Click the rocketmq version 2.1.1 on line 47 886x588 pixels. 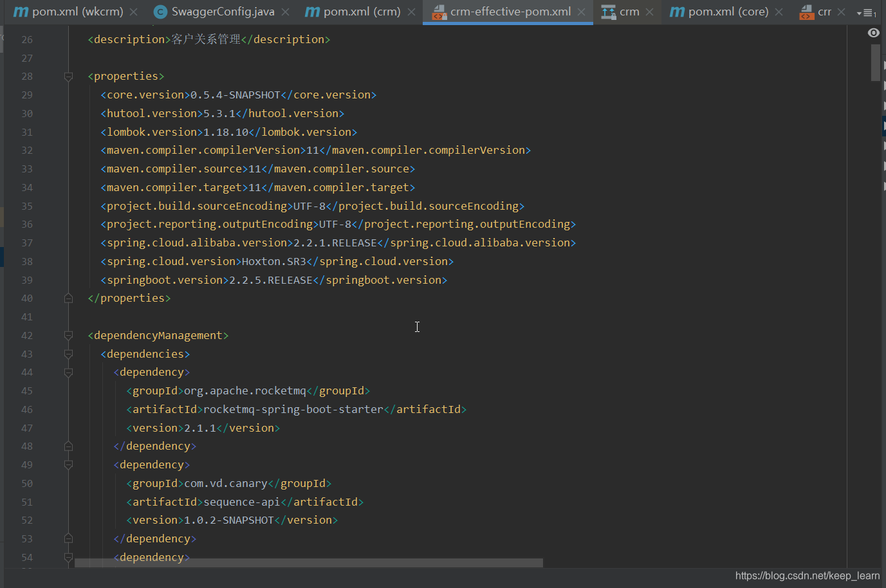(200, 428)
